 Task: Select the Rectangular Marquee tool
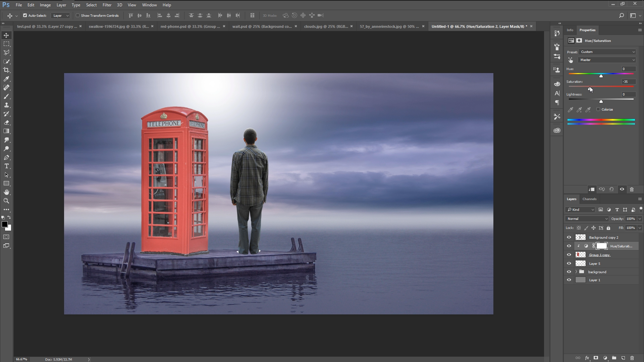point(6,44)
